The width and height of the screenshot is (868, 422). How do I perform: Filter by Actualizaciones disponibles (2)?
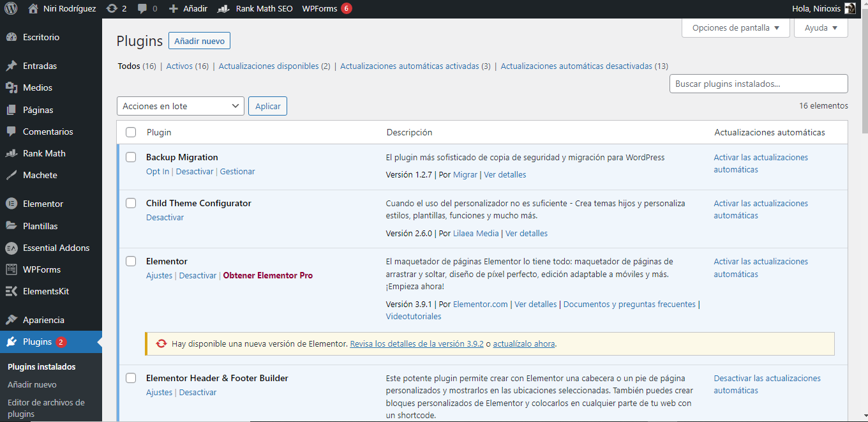point(274,66)
